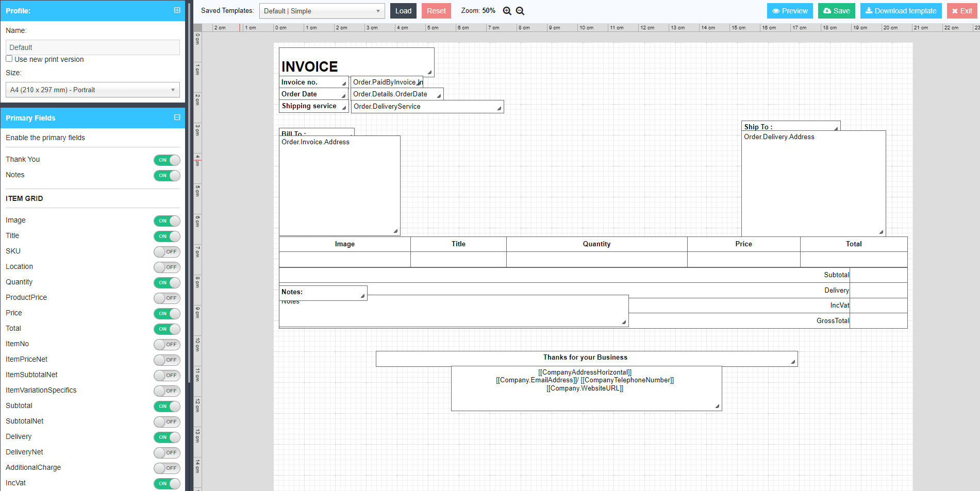The width and height of the screenshot is (980, 491).
Task: Select the Order.Invoice.Address box
Action: (340, 185)
